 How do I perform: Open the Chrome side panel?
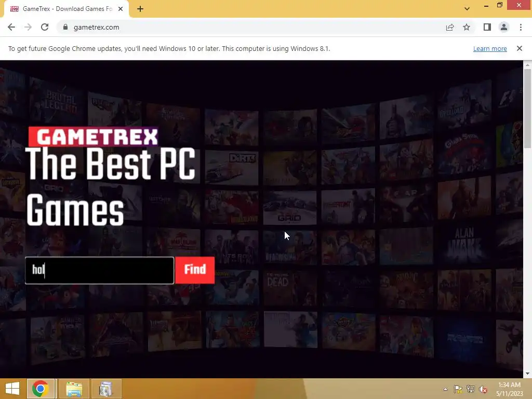[x=487, y=27]
